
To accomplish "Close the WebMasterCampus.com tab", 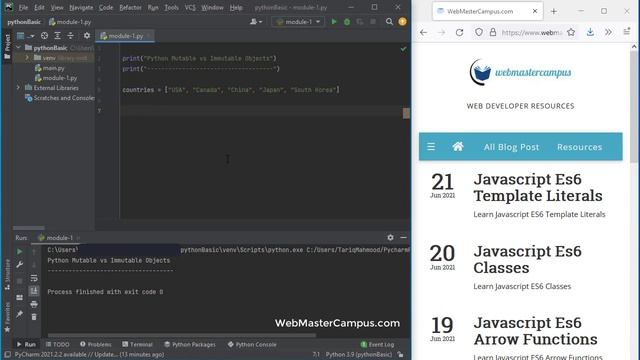I will 535,11.
